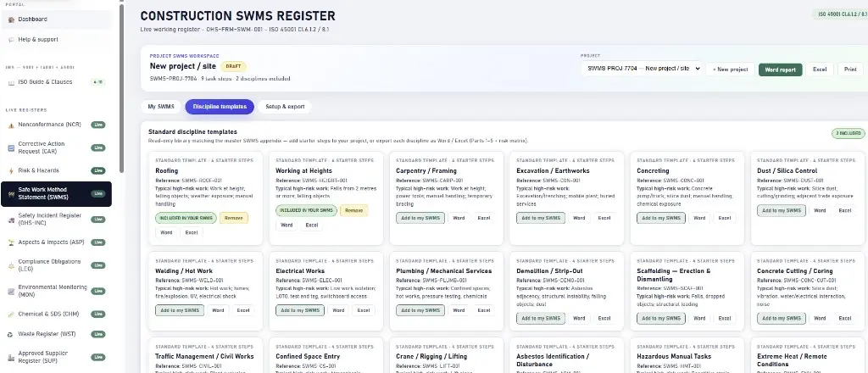Image resolution: width=868 pixels, height=373 pixels.
Task: Export Roofing template as Word
Action: (166, 232)
